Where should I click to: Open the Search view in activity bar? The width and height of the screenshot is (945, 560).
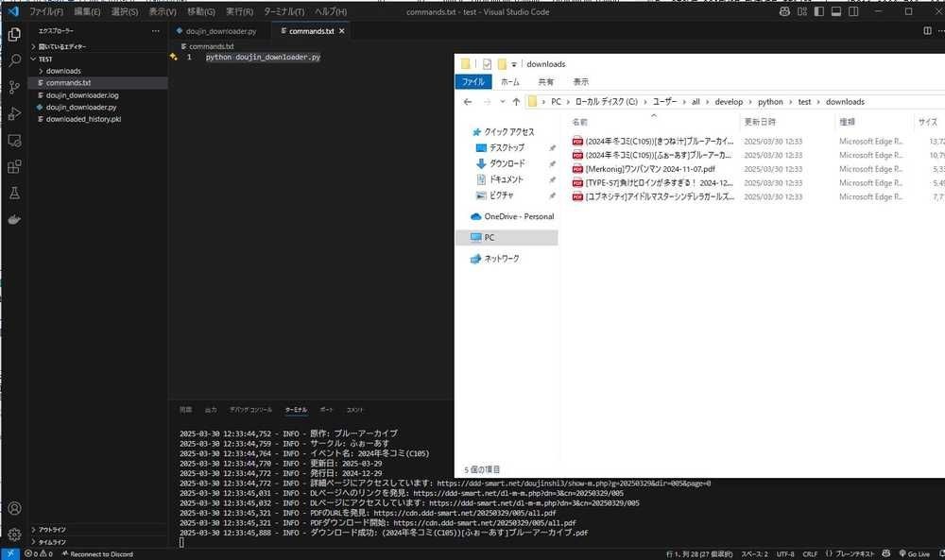pos(14,60)
